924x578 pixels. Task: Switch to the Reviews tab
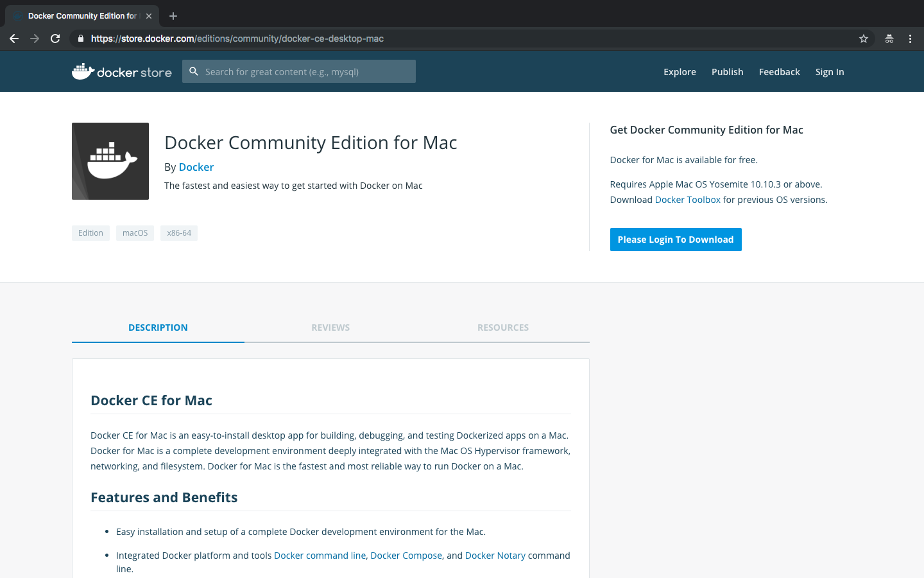[x=330, y=328]
